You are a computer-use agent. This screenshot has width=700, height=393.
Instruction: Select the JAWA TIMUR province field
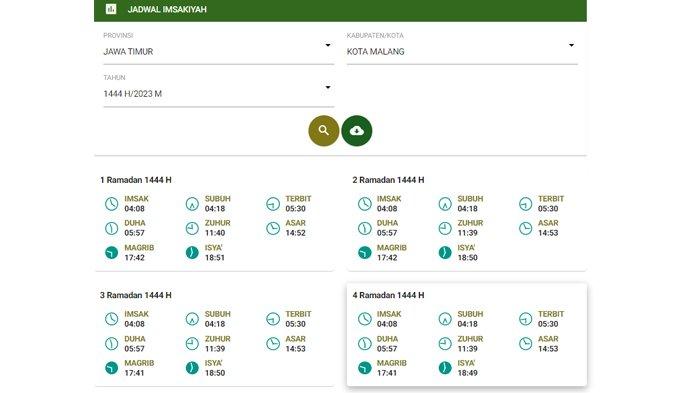pos(219,52)
